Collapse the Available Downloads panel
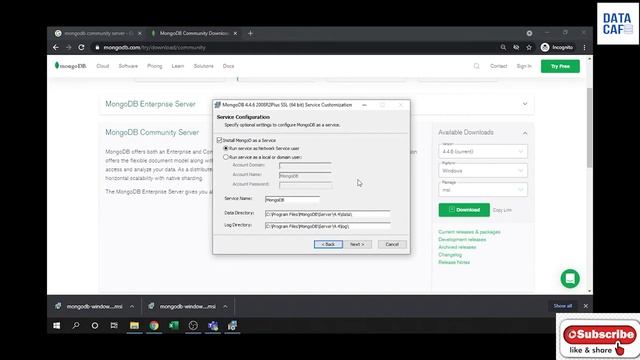 coord(525,133)
